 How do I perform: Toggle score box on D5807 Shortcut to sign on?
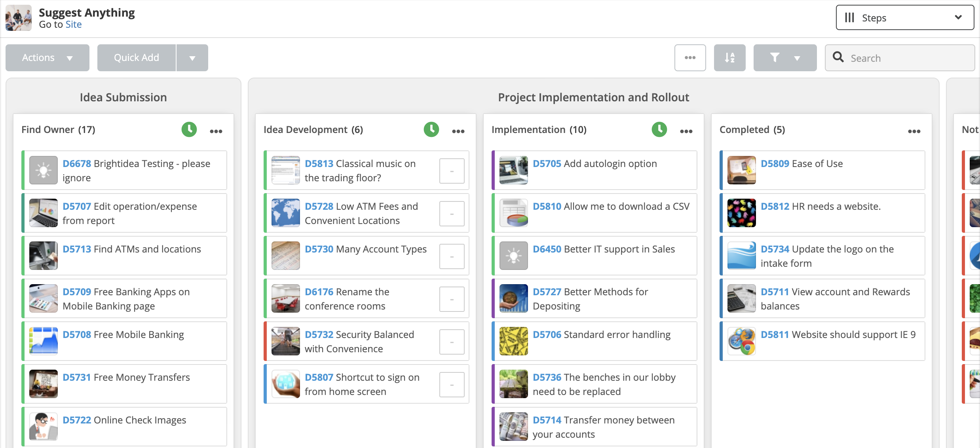(452, 385)
